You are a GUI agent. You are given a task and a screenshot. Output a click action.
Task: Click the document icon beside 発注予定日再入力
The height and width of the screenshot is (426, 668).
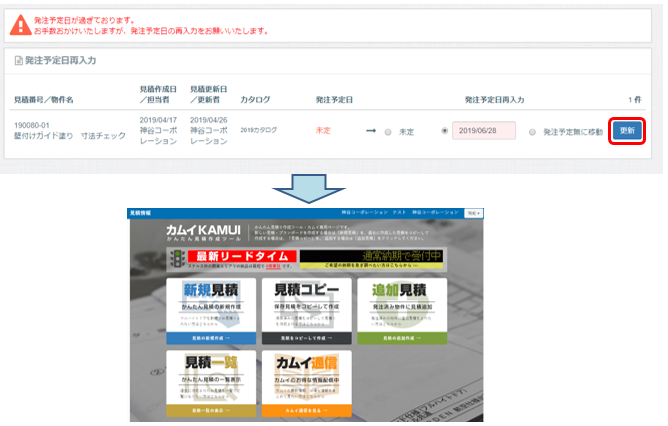click(18, 61)
